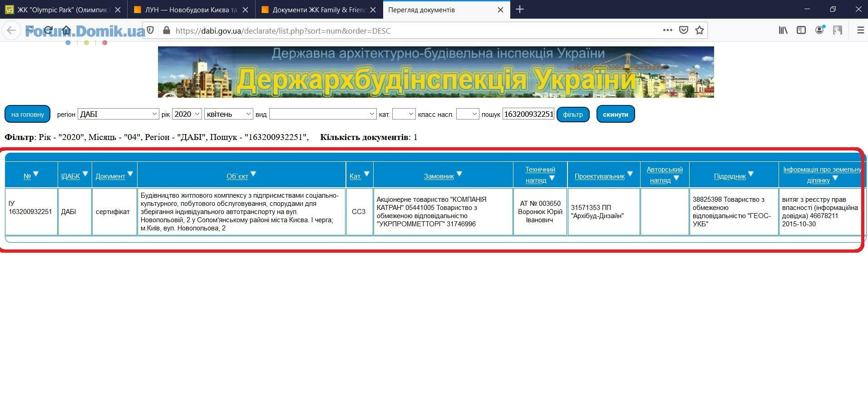Image resolution: width=868 pixels, height=419 pixels.
Task: Select cell 'АТ № 003650 Воронюк Юрій Іванович'
Action: pos(540,212)
